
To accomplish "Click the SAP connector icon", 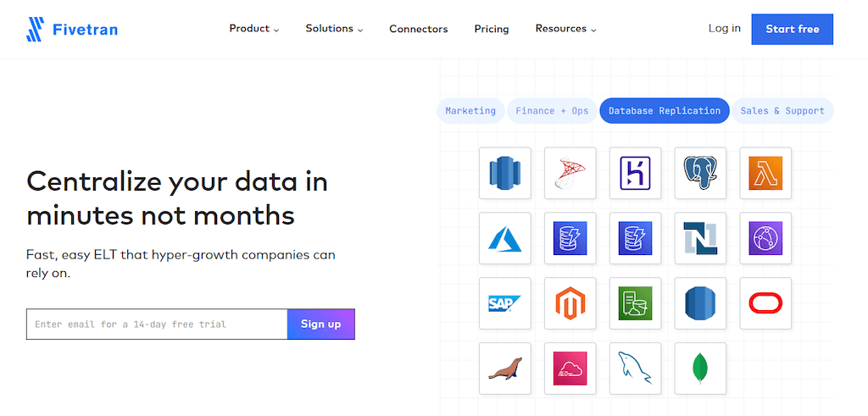I will click(504, 303).
